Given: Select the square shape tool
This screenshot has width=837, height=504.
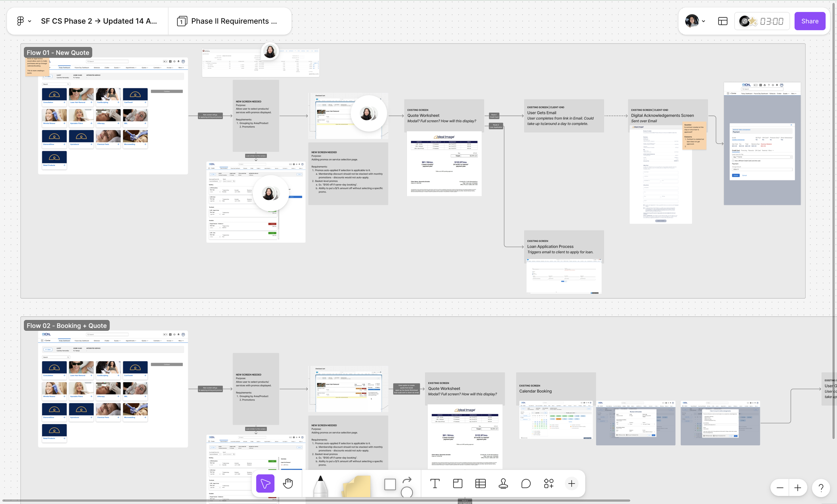Looking at the screenshot, I should pos(390,484).
